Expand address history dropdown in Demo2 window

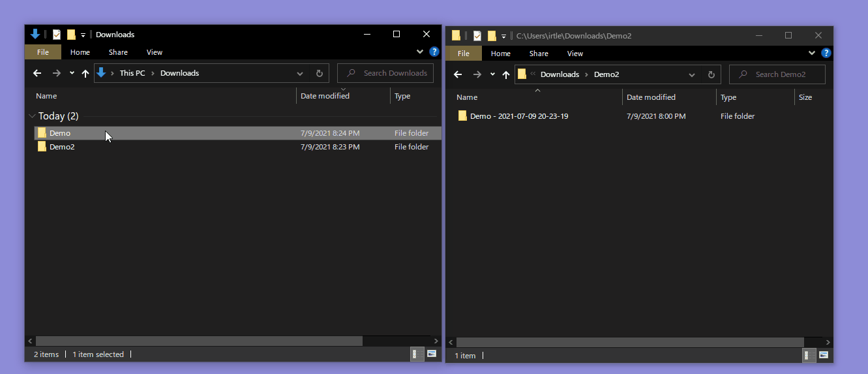pyautogui.click(x=692, y=74)
